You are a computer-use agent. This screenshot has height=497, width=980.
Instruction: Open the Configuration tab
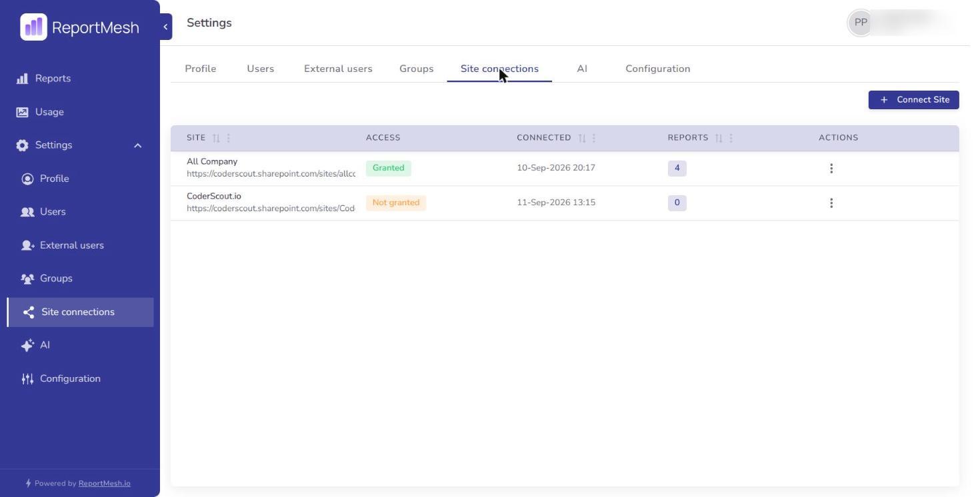click(658, 69)
